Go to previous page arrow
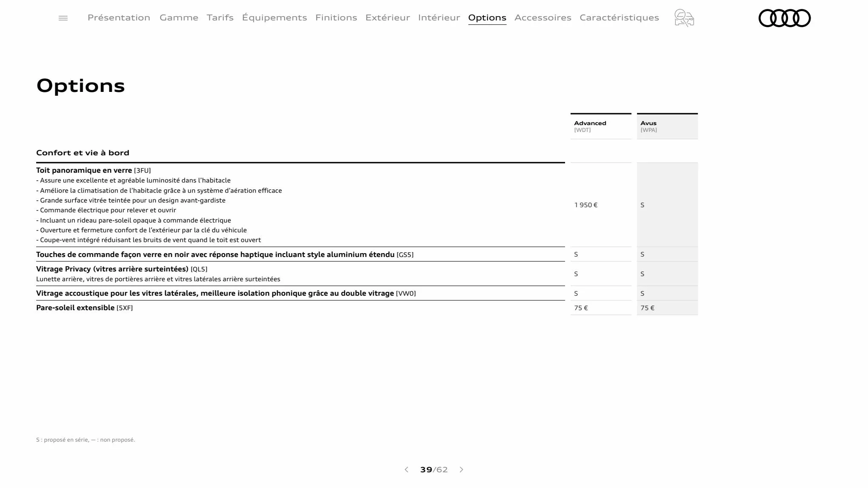Screen dimensions: 868x488 [x=406, y=470]
